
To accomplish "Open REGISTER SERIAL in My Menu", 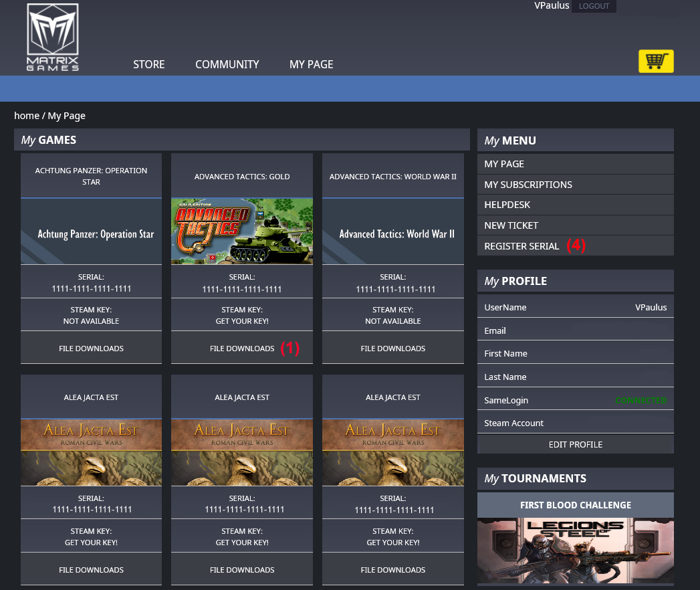I will (576, 246).
